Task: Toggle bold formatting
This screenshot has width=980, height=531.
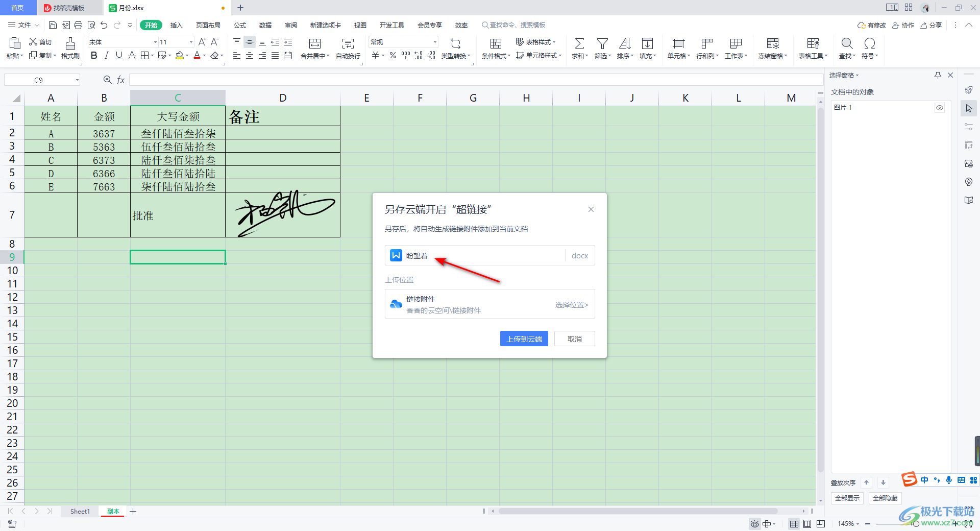Action: point(94,55)
